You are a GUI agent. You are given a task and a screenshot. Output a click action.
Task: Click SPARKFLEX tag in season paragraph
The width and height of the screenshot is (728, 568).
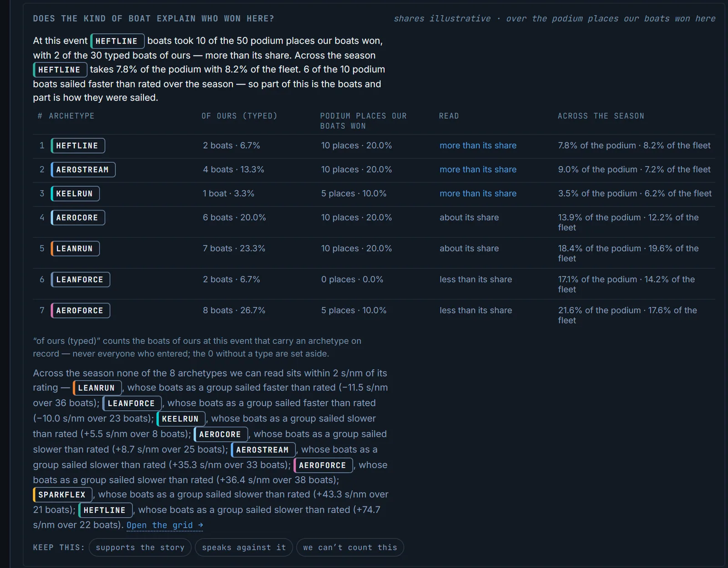click(x=63, y=495)
